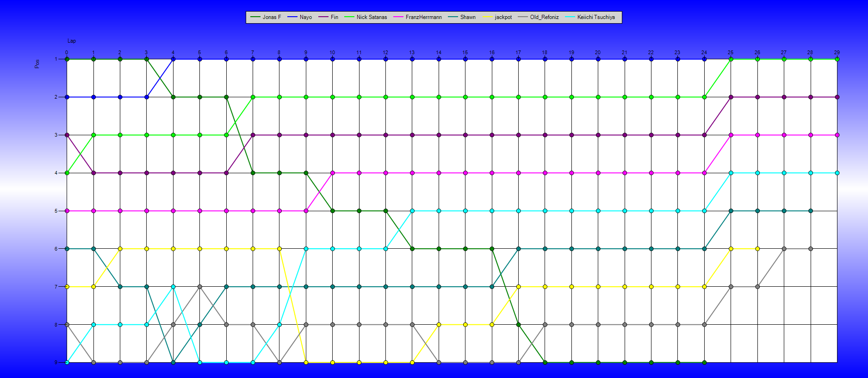Image resolution: width=868 pixels, height=378 pixels.
Task: Click jackpot's marker at lap 9, position 9
Action: (306, 362)
